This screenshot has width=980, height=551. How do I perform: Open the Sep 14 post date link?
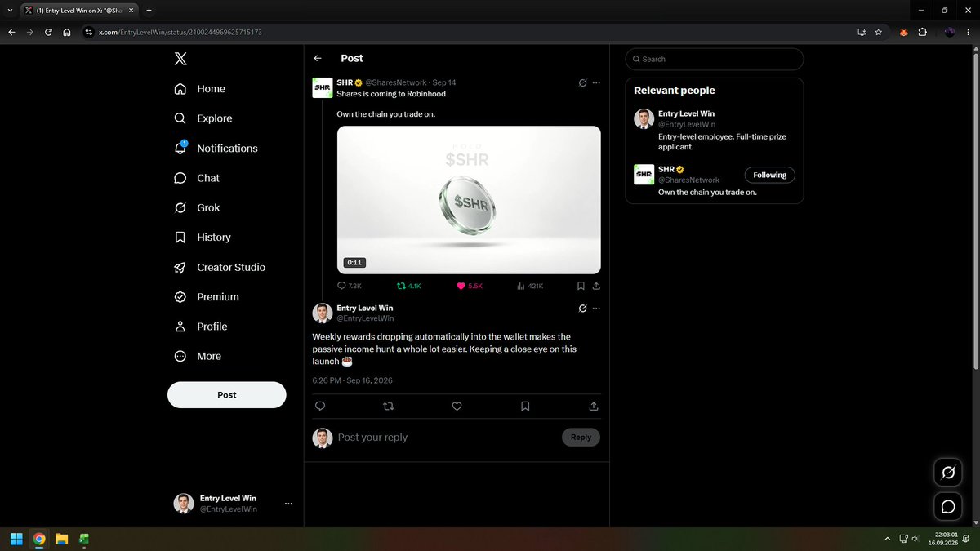pyautogui.click(x=444, y=82)
